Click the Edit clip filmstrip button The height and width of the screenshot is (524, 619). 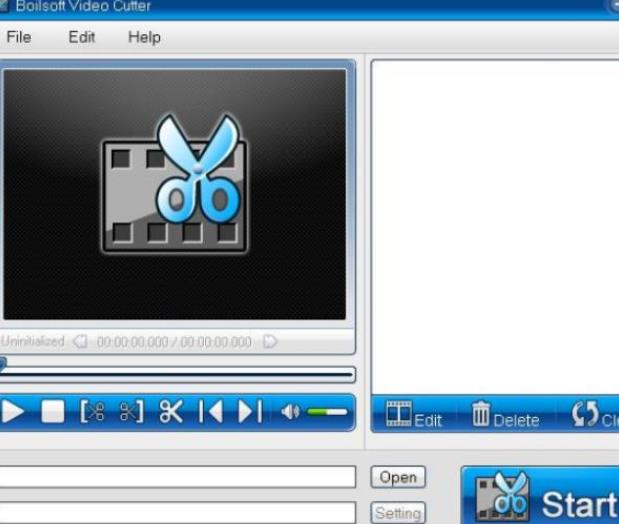point(414,415)
